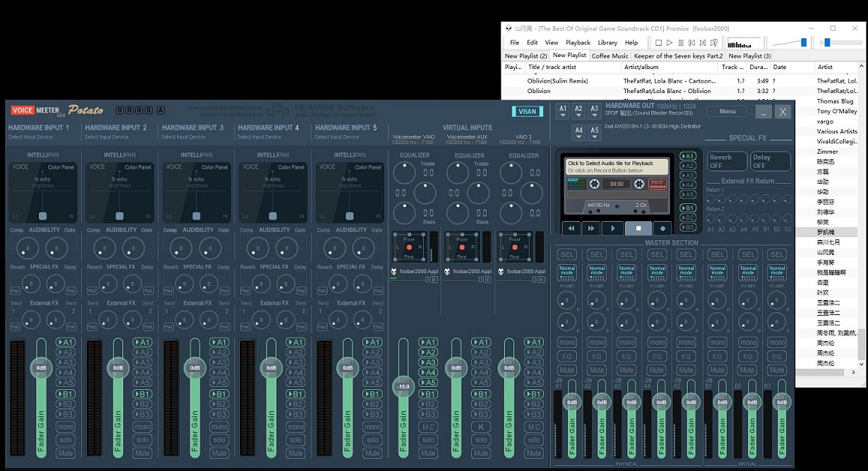
Task: Toggle Reverb OFF in Special FX
Action: 727,161
